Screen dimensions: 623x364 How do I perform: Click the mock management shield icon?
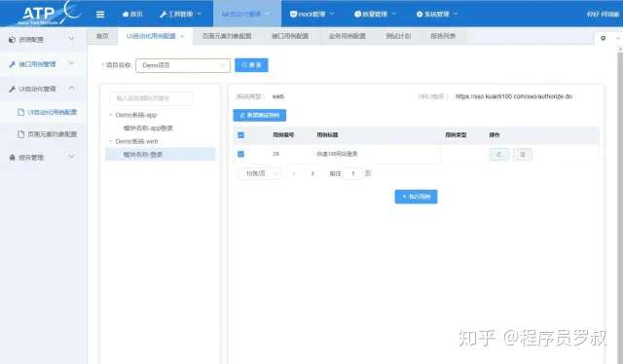pos(293,15)
